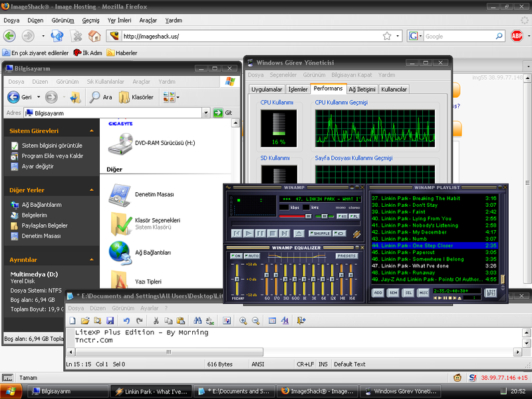Click the Program Ekle veya Kaldır link
Screen dimensions: 532x399
click(x=53, y=156)
